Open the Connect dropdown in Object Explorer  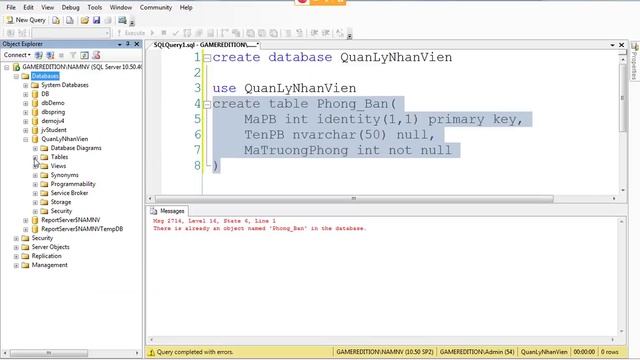pyautogui.click(x=17, y=55)
